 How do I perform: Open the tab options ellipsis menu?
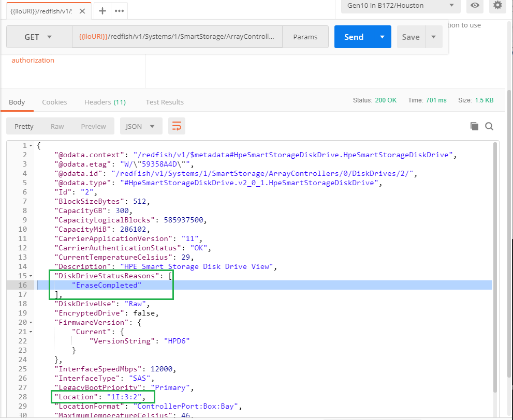(x=119, y=11)
